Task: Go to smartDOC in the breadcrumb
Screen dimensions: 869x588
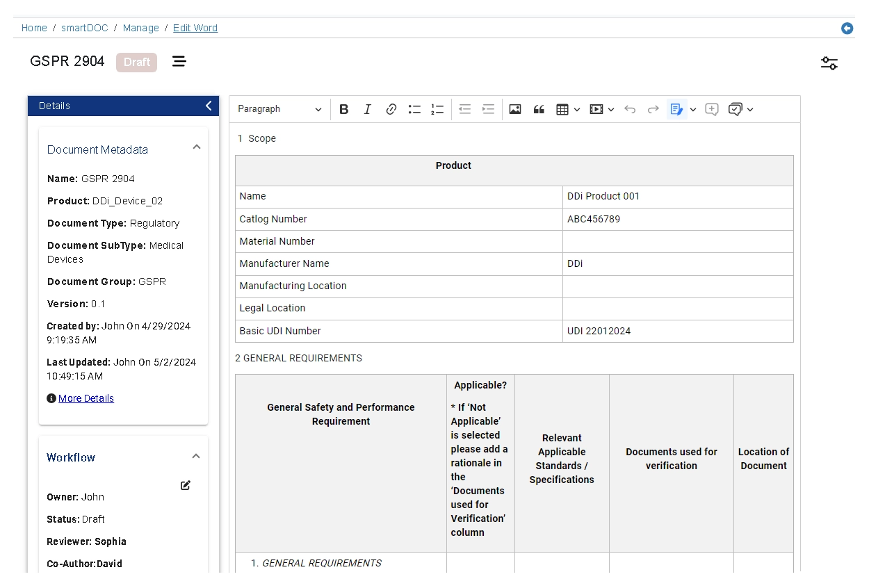Action: [x=85, y=28]
